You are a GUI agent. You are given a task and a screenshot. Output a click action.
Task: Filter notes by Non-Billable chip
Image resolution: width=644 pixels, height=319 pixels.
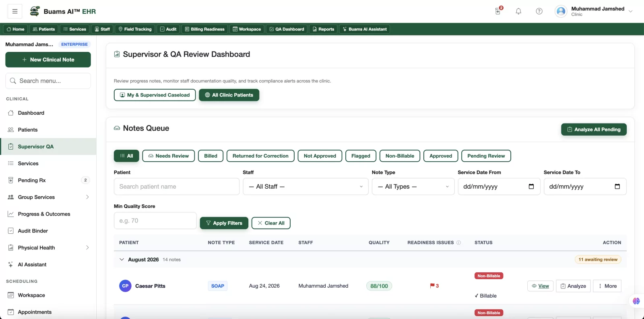pos(400,156)
